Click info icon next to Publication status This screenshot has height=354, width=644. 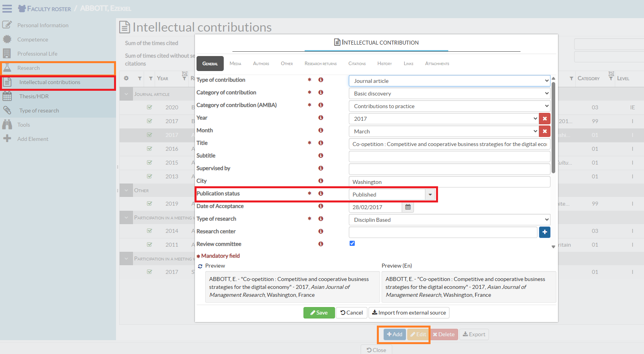tap(321, 193)
